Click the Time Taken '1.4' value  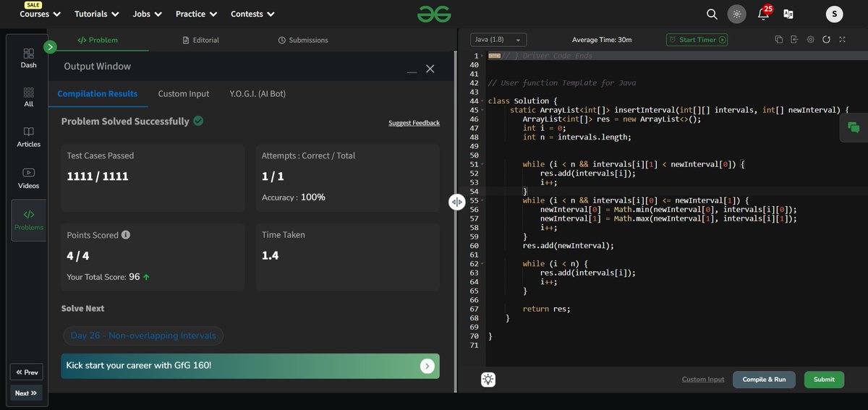pos(271,255)
